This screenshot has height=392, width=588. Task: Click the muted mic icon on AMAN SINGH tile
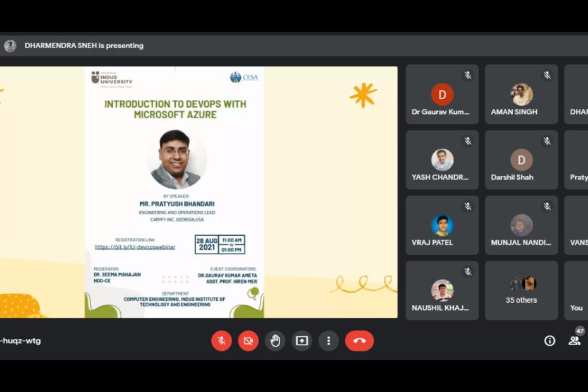point(547,75)
